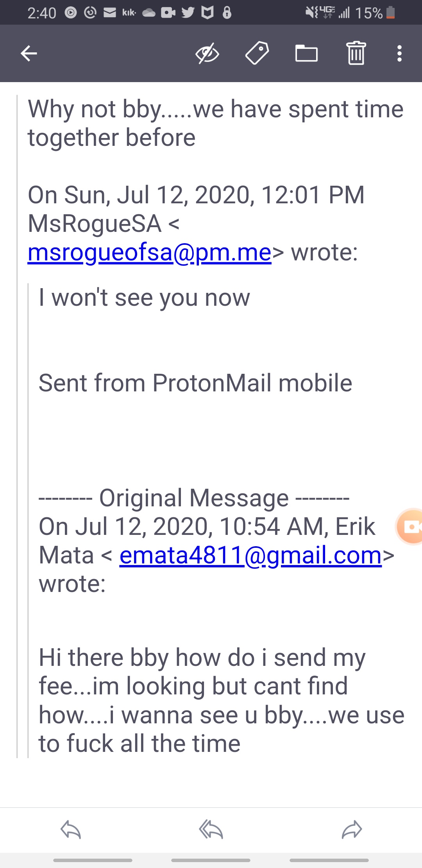Viewport: 422px width, 868px height.
Task: Tap the "Original Message" separator text
Action: (194, 498)
